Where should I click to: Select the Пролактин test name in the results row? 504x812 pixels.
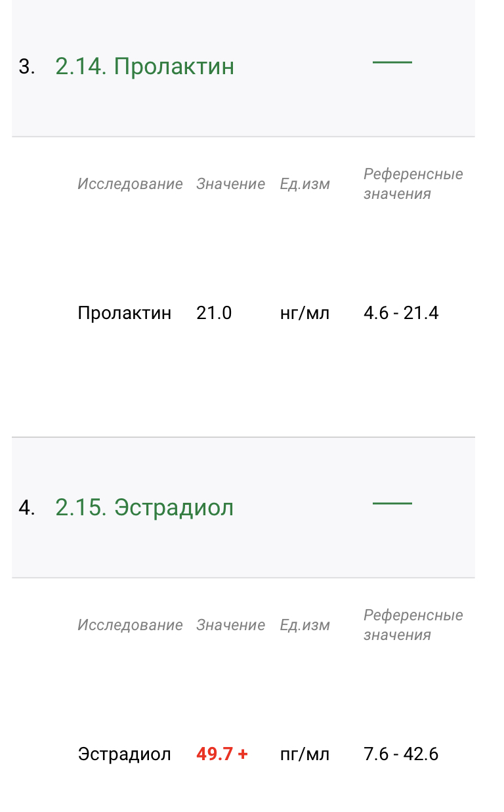(124, 313)
